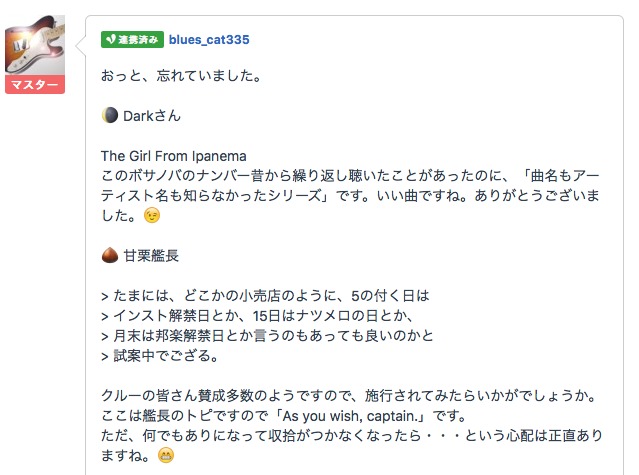Image resolution: width=639 pixels, height=475 pixels.
Task: Click the line starting with ただ、何でもあり
Action: 360,436
